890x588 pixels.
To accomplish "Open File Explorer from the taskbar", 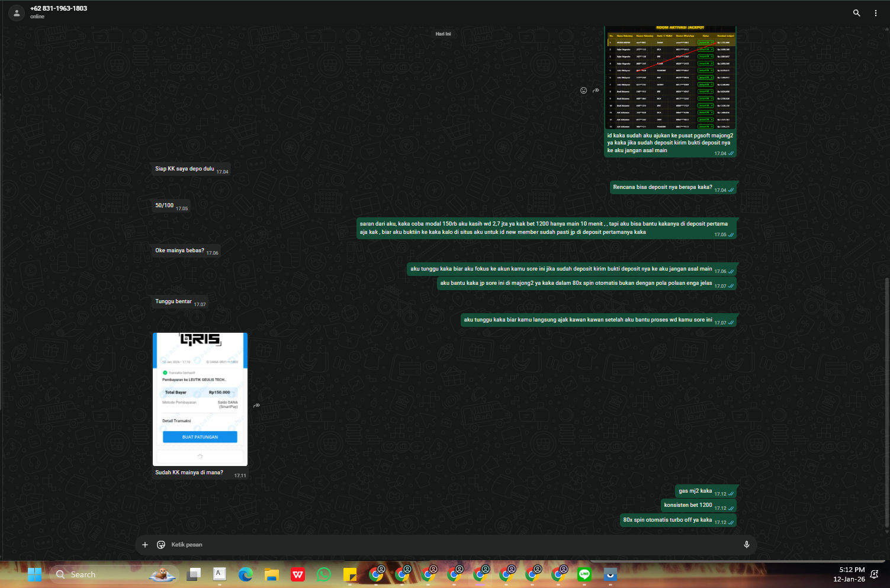I will point(272,574).
